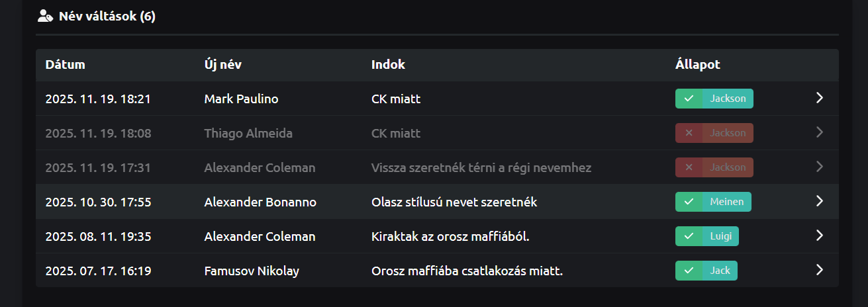Viewport: 868px width, 307px height.
Task: Click the Luigi approver badge
Action: tap(720, 236)
